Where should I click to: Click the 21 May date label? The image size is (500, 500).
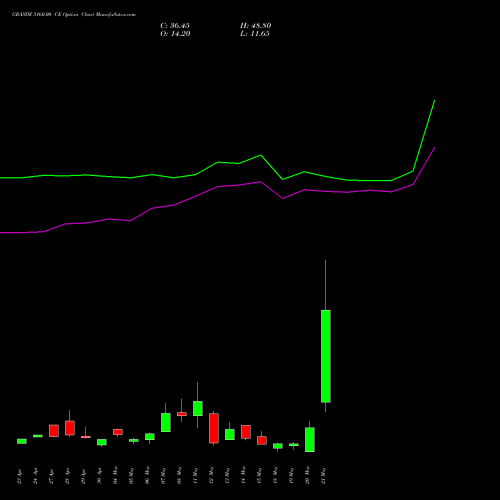point(323,475)
